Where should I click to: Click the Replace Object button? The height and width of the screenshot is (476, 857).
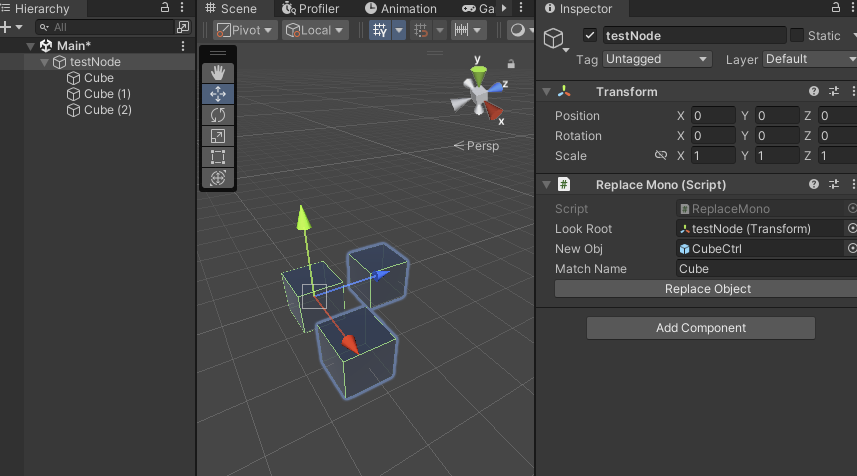(707, 289)
